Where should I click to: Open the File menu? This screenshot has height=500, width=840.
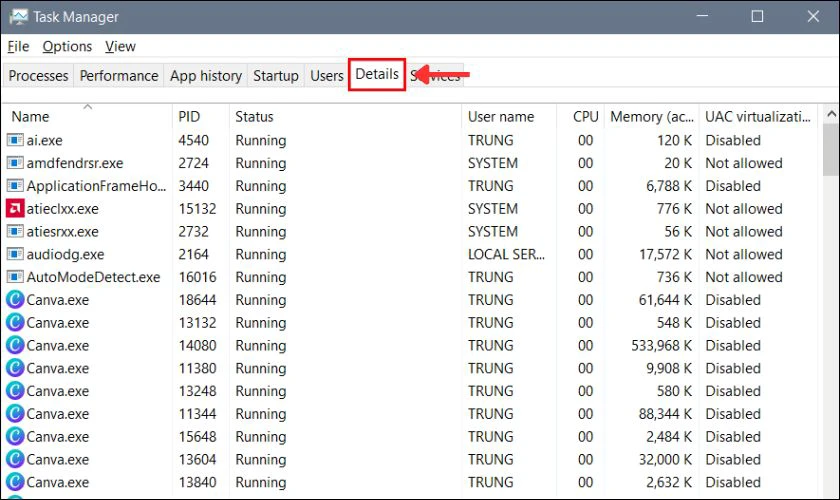[18, 47]
